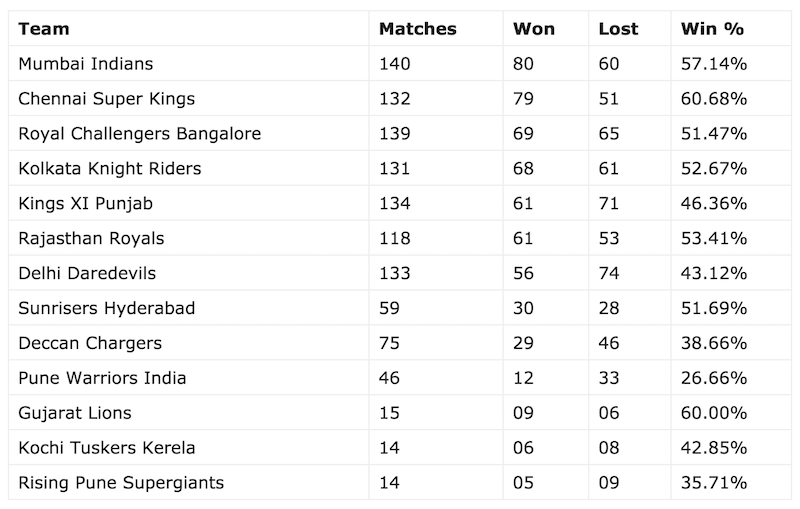The height and width of the screenshot is (509, 800).
Task: Click the Chennai Super Kings cell
Action: tap(107, 99)
